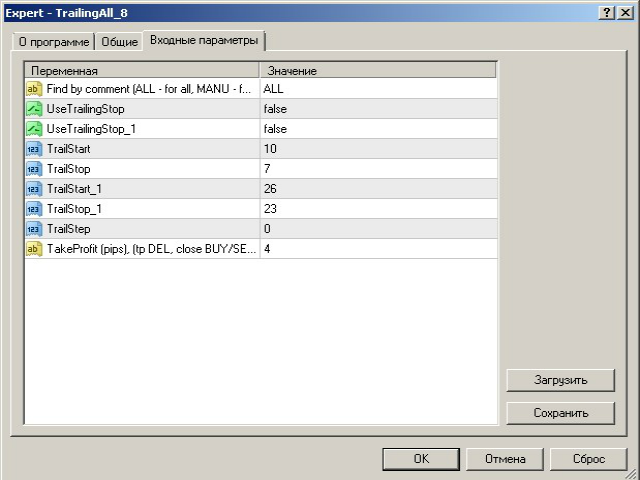The image size is (640, 480).
Task: Click the Отмена button
Action: [x=505, y=459]
